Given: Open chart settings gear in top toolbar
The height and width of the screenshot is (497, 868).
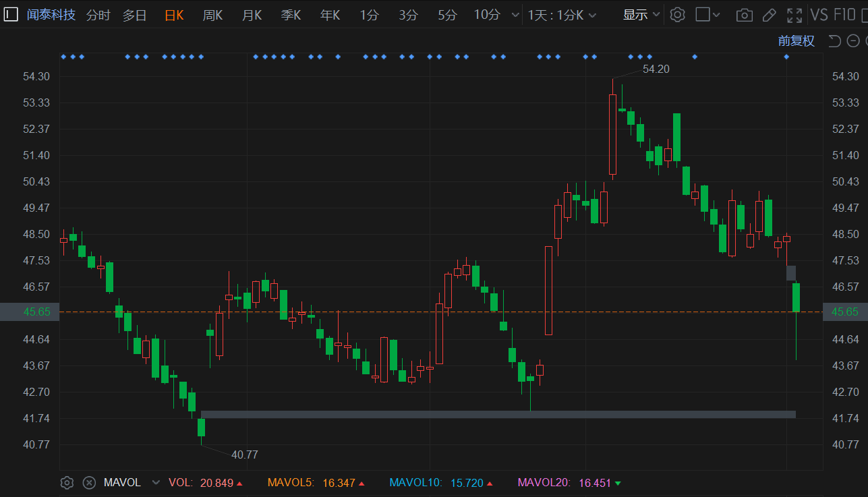Looking at the screenshot, I should [678, 15].
